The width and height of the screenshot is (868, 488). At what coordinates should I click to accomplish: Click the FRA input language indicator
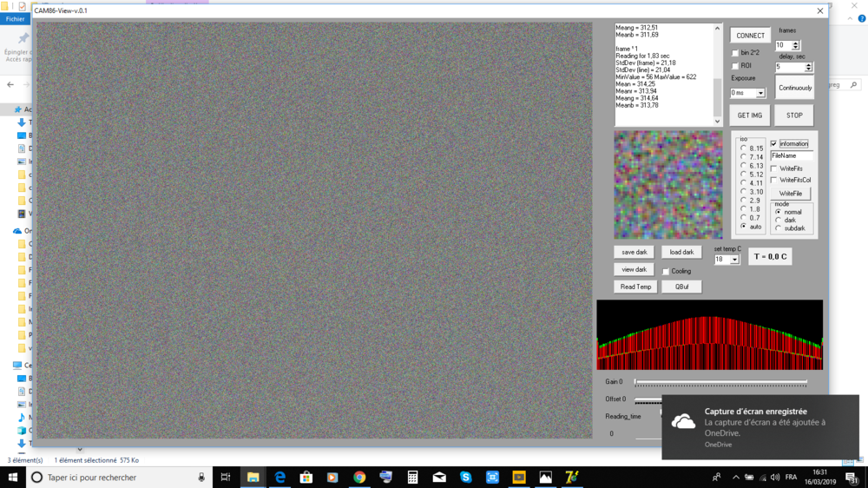791,477
